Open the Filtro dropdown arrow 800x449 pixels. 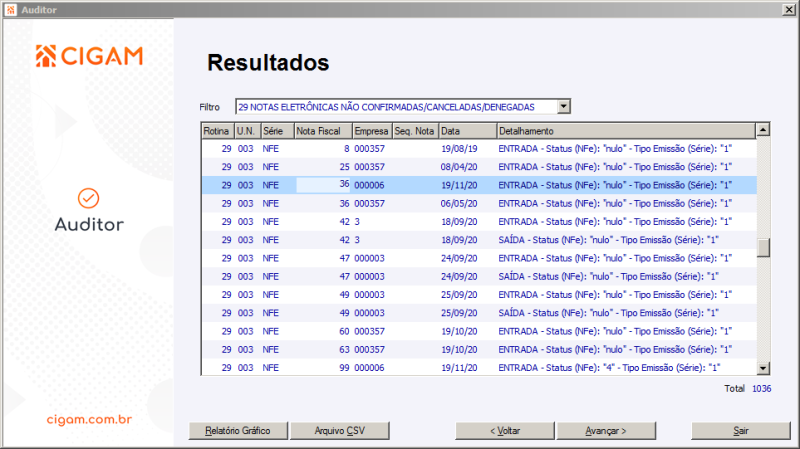(x=563, y=107)
